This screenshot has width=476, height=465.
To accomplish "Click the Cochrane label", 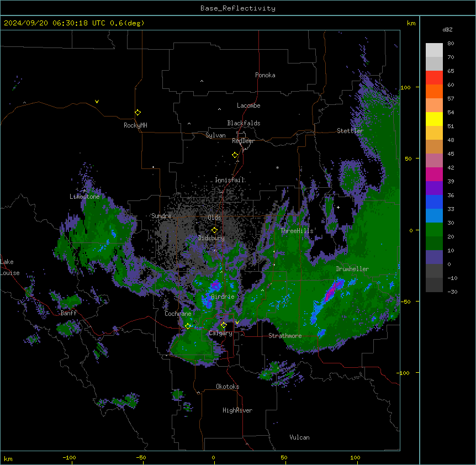I will click(x=178, y=314).
